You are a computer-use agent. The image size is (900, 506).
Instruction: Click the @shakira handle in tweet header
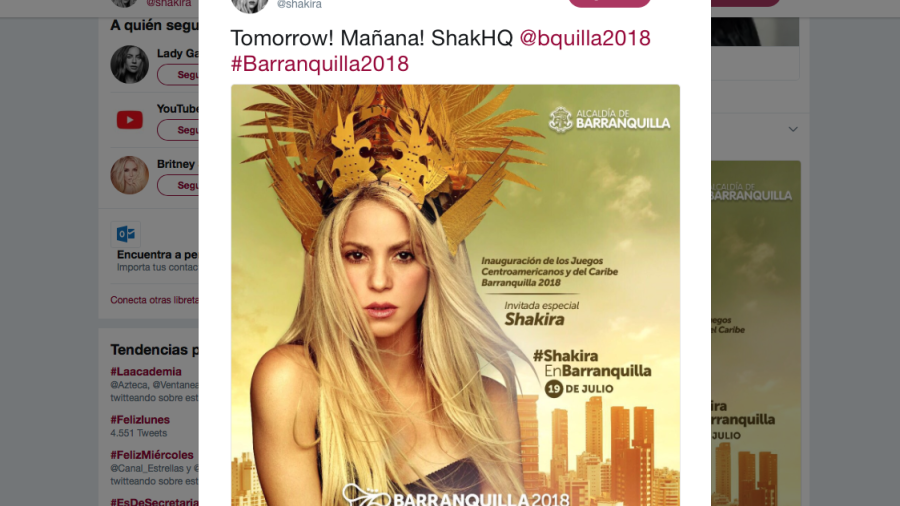click(299, 5)
